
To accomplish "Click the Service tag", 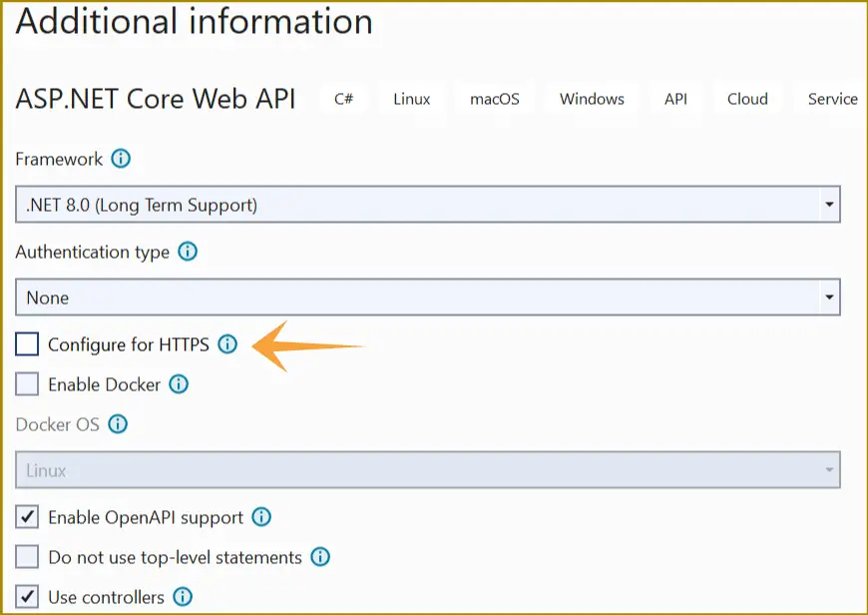I will click(831, 99).
